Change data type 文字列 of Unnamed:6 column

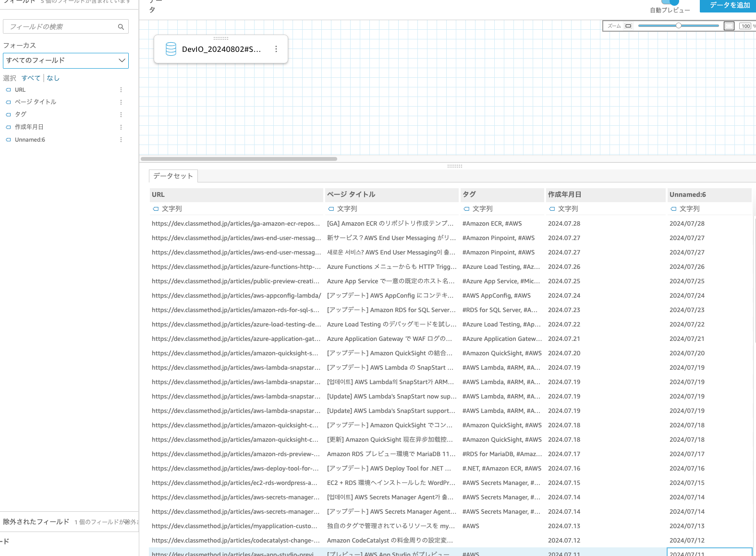click(685, 209)
